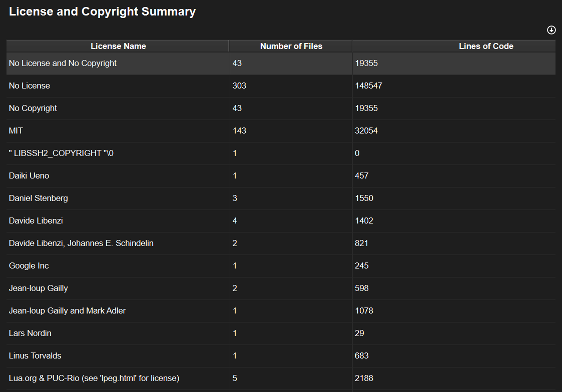This screenshot has height=392, width=562.
Task: Sort by Lines of Code column header
Action: (x=485, y=46)
